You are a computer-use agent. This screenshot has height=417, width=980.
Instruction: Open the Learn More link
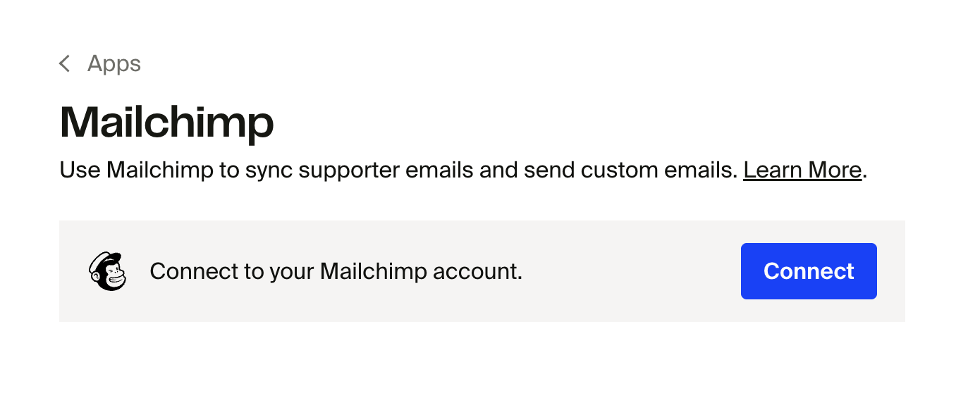[x=802, y=170]
